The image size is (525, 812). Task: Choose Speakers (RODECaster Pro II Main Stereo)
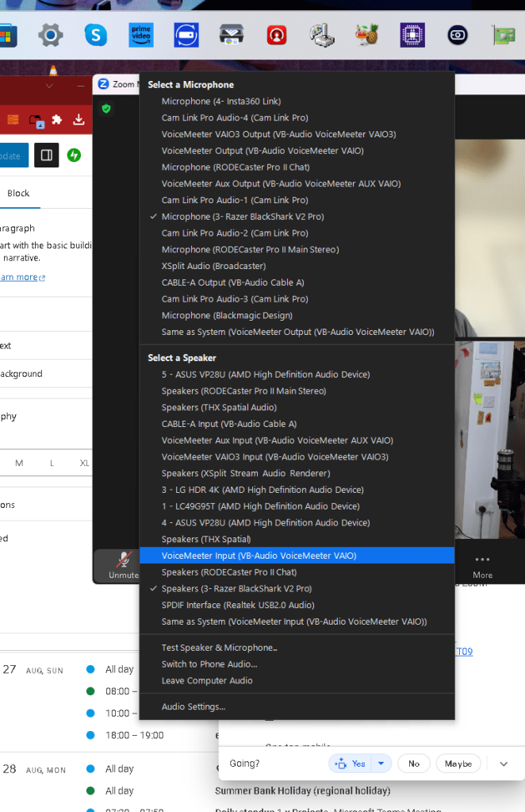point(297,391)
